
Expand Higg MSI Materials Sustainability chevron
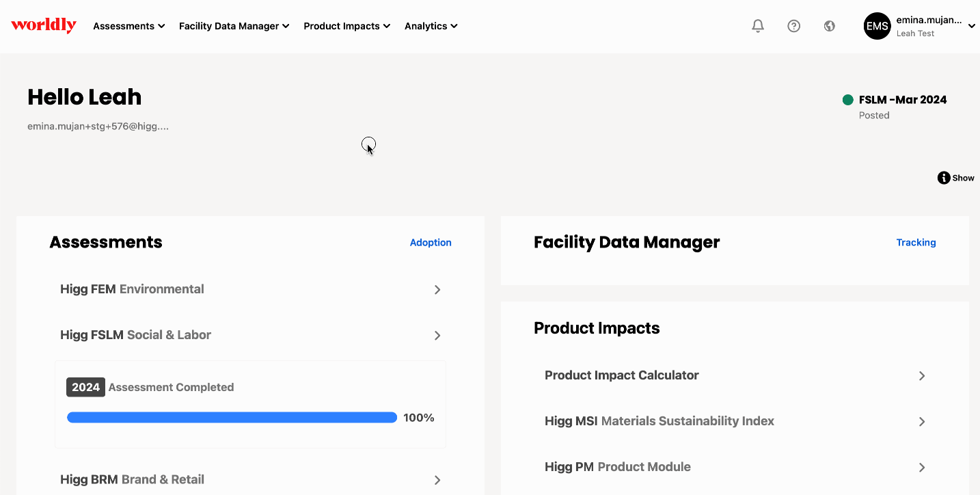(x=922, y=422)
